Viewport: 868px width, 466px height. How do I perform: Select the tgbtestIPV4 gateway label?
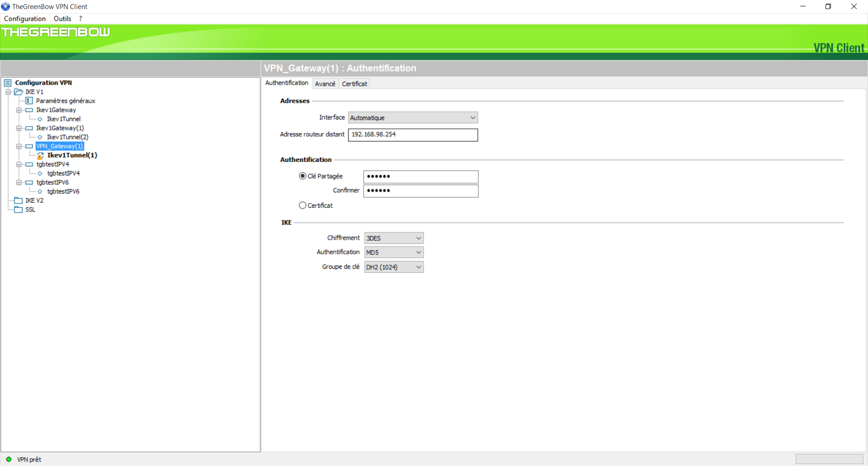click(x=53, y=164)
